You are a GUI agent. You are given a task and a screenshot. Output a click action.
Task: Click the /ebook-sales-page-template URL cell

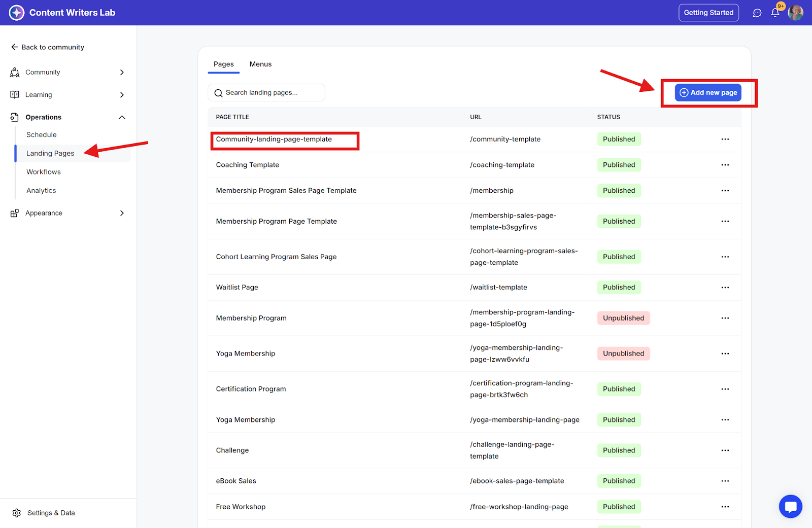pyautogui.click(x=517, y=481)
